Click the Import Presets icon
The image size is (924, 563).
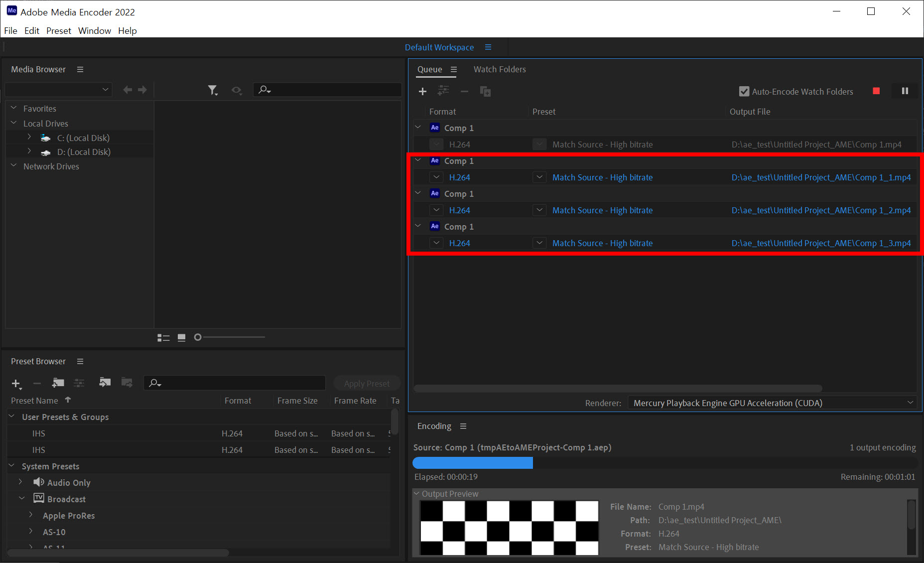105,382
